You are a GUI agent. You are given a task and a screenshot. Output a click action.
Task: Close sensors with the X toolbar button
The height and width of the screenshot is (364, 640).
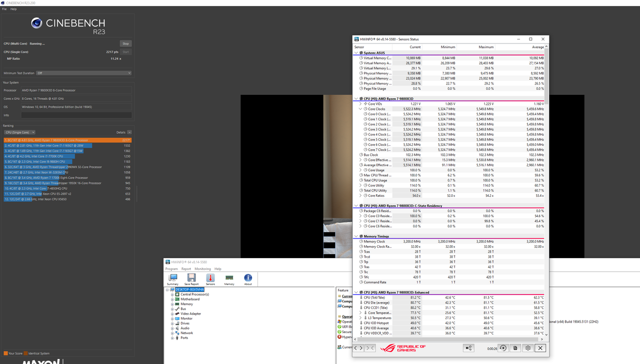coord(540,348)
